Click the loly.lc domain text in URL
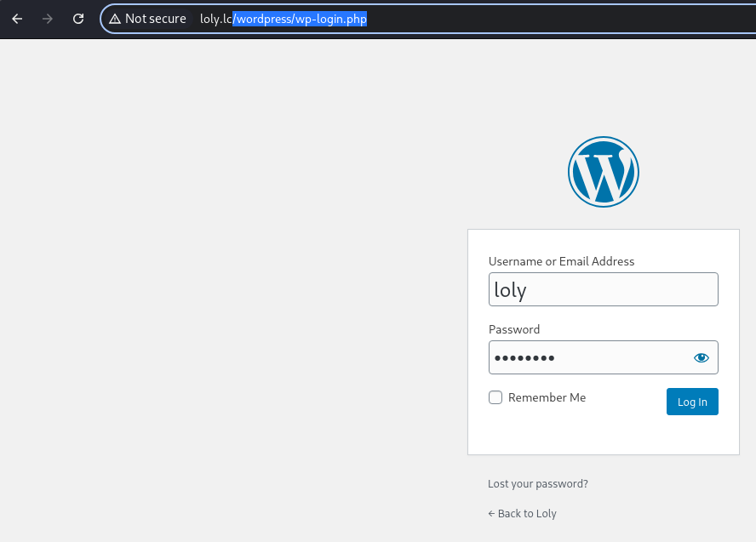Viewport: 756px width, 542px height. tap(216, 19)
